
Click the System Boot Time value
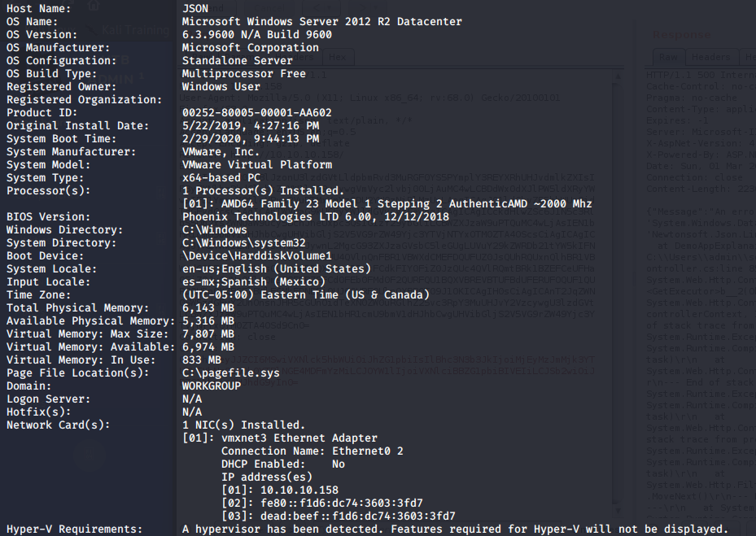(x=250, y=138)
